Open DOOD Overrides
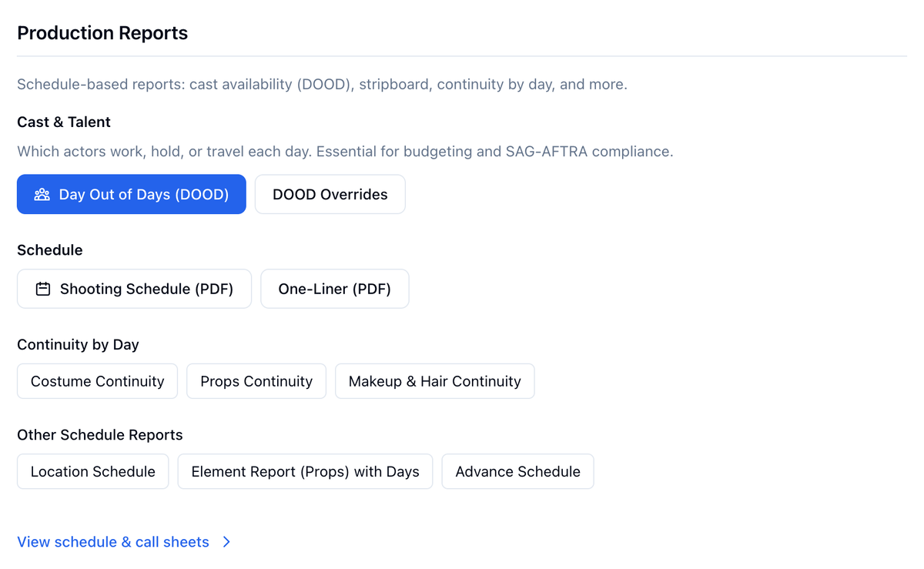The width and height of the screenshot is (924, 569). [x=330, y=194]
